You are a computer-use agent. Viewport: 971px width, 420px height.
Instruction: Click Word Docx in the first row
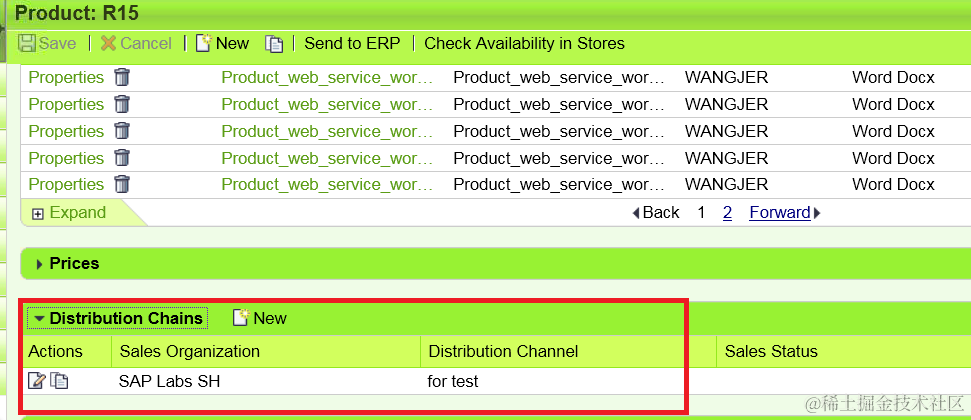pos(893,77)
